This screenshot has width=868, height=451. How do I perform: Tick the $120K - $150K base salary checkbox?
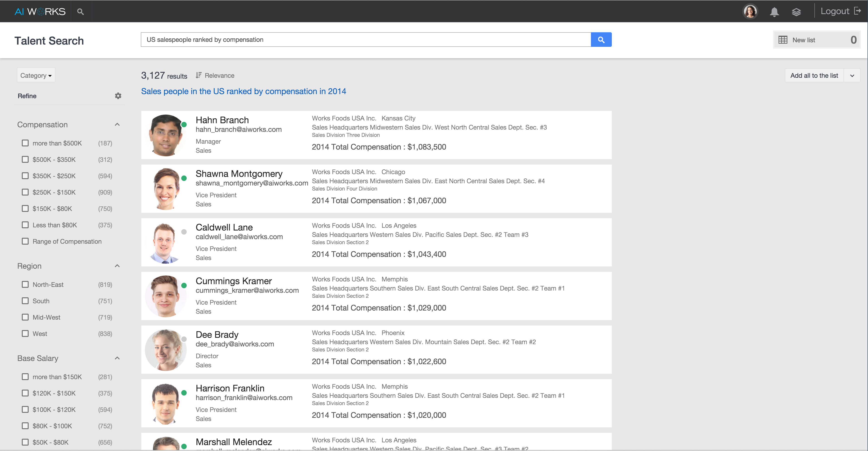pos(25,393)
